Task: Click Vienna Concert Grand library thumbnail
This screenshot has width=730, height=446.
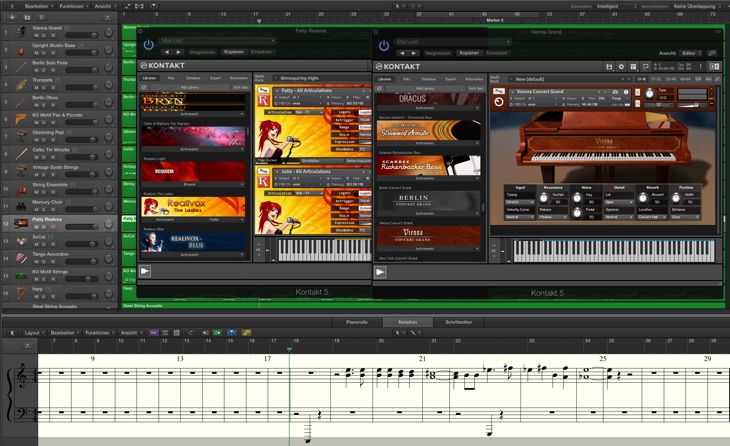Action: (428, 236)
